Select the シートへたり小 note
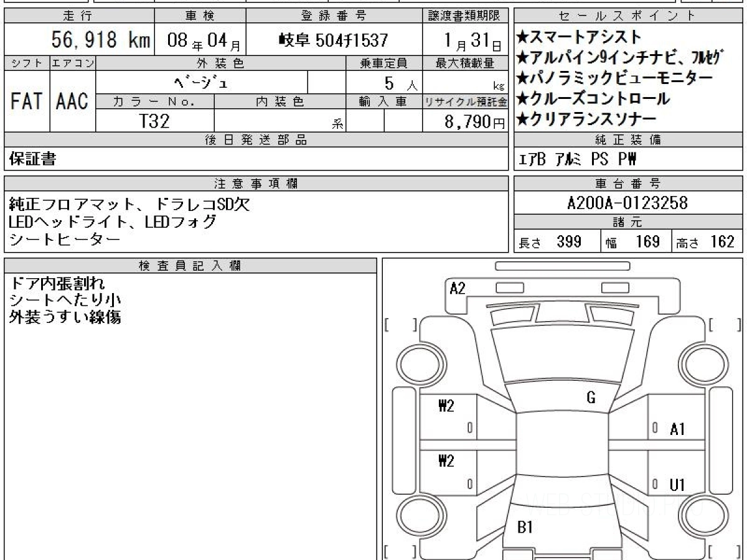This screenshot has width=747, height=560. (x=65, y=300)
